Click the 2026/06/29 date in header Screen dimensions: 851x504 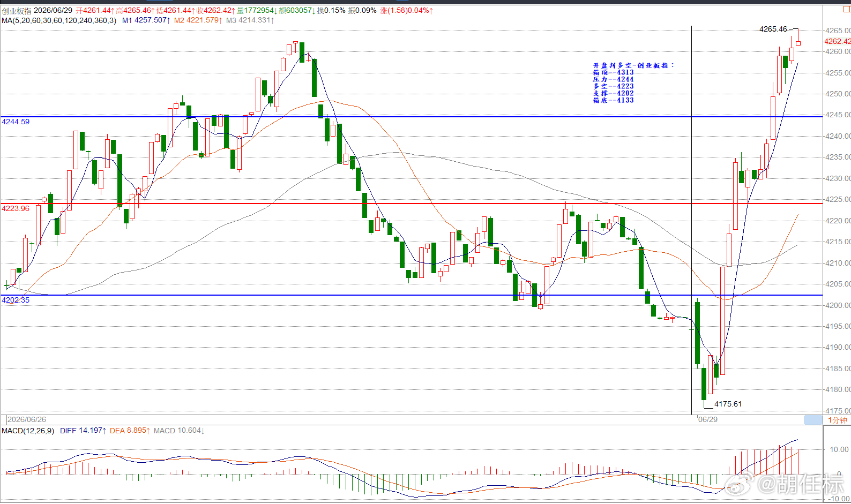click(53, 11)
